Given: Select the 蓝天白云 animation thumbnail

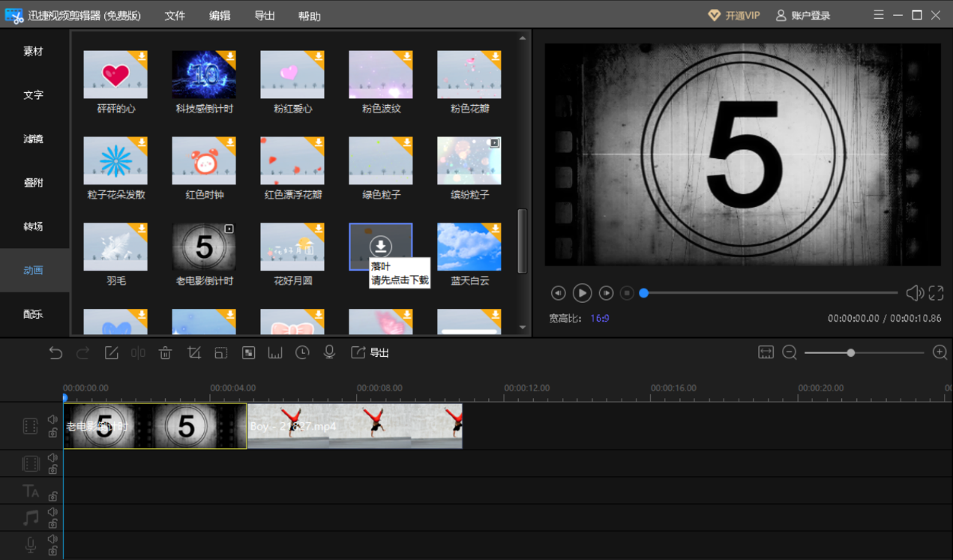Looking at the screenshot, I should coord(469,247).
